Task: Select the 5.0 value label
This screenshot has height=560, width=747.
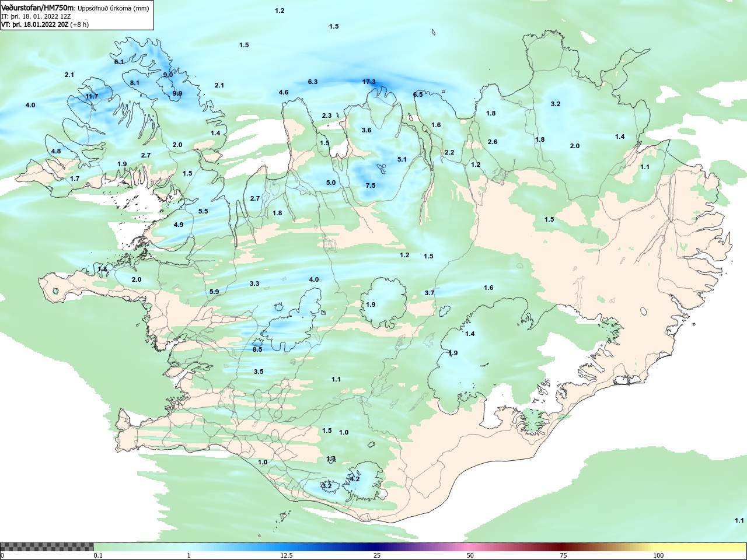Action: pyautogui.click(x=331, y=183)
